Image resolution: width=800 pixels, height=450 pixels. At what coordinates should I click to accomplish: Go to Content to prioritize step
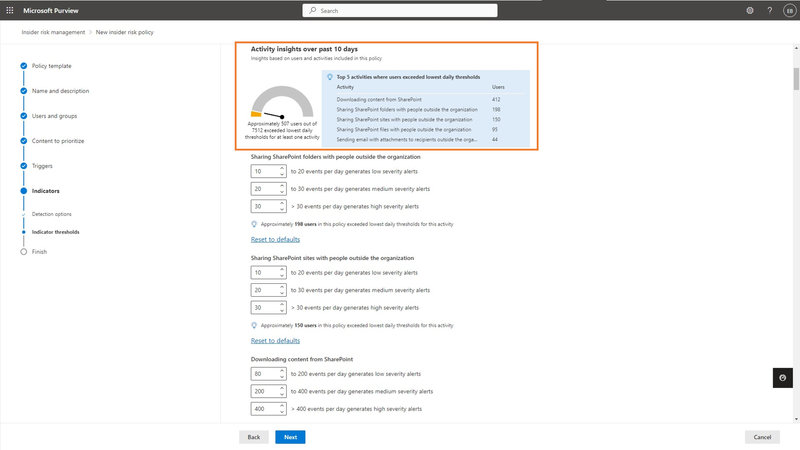pyautogui.click(x=58, y=141)
